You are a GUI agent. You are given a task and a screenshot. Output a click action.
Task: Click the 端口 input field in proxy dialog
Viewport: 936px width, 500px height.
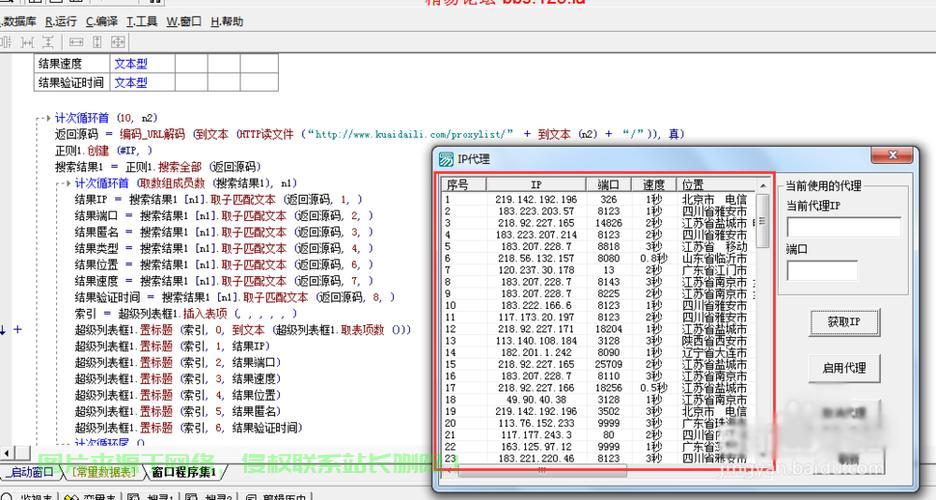[x=822, y=270]
